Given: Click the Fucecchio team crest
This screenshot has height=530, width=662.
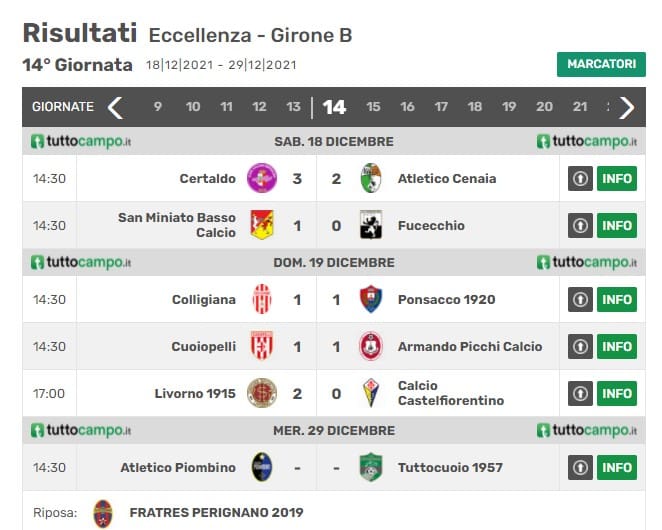Looking at the screenshot, I should click(x=371, y=225).
